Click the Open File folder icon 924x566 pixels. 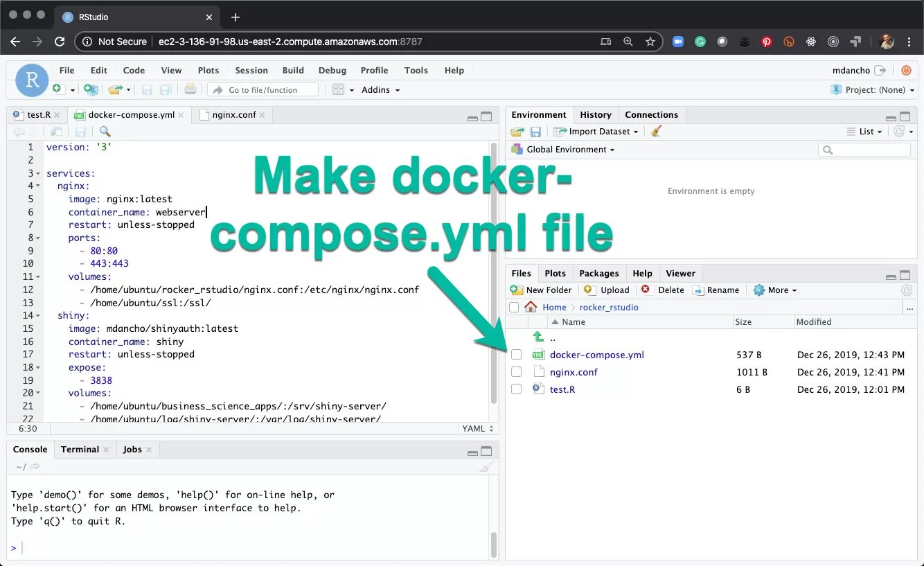[115, 89]
